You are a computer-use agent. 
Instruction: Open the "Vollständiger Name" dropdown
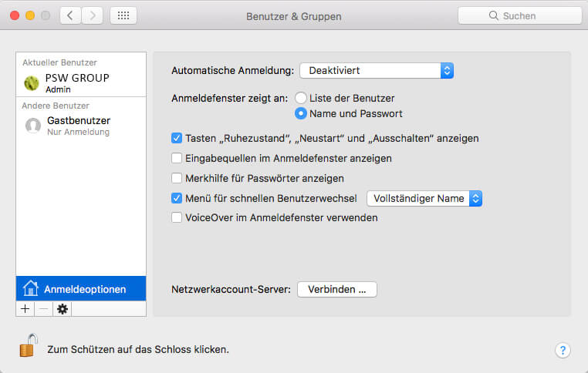(424, 198)
